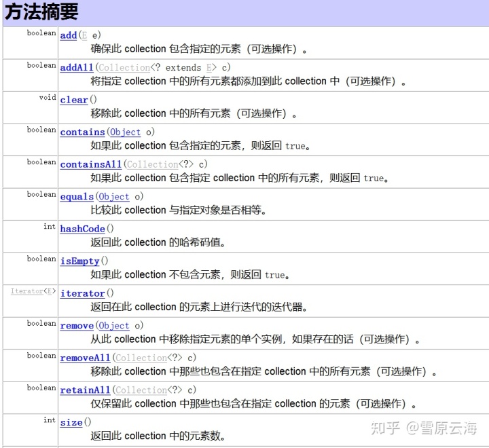Click the void return type of clear
Image resolution: width=489 pixels, height=448 pixels.
click(48, 98)
